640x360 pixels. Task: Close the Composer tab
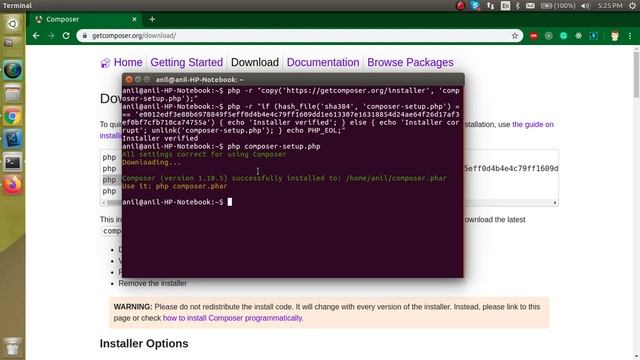click(134, 19)
